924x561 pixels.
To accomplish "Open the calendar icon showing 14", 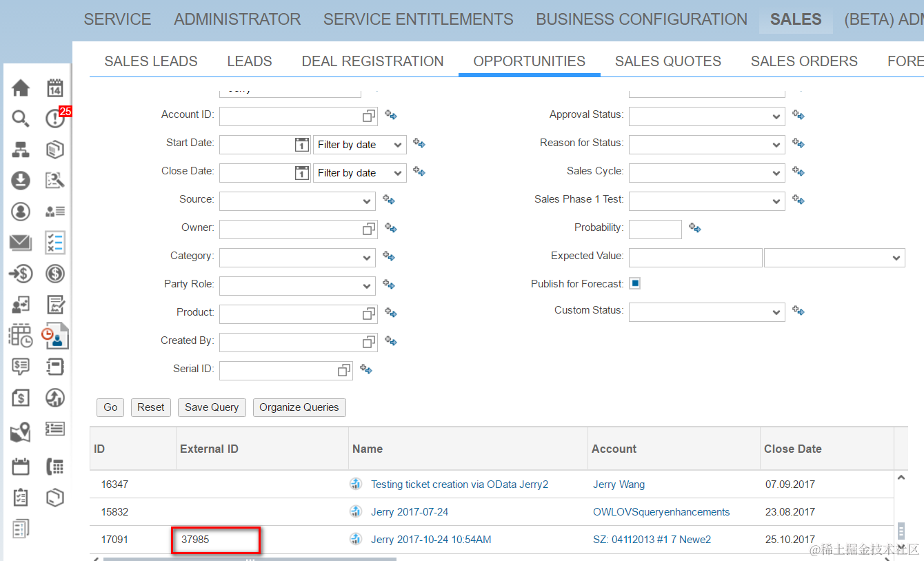I will [55, 88].
